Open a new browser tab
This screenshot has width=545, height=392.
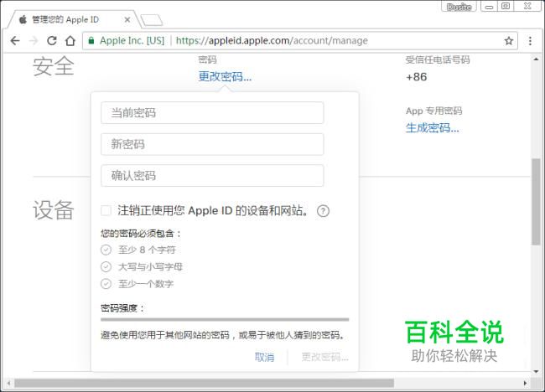point(152,20)
